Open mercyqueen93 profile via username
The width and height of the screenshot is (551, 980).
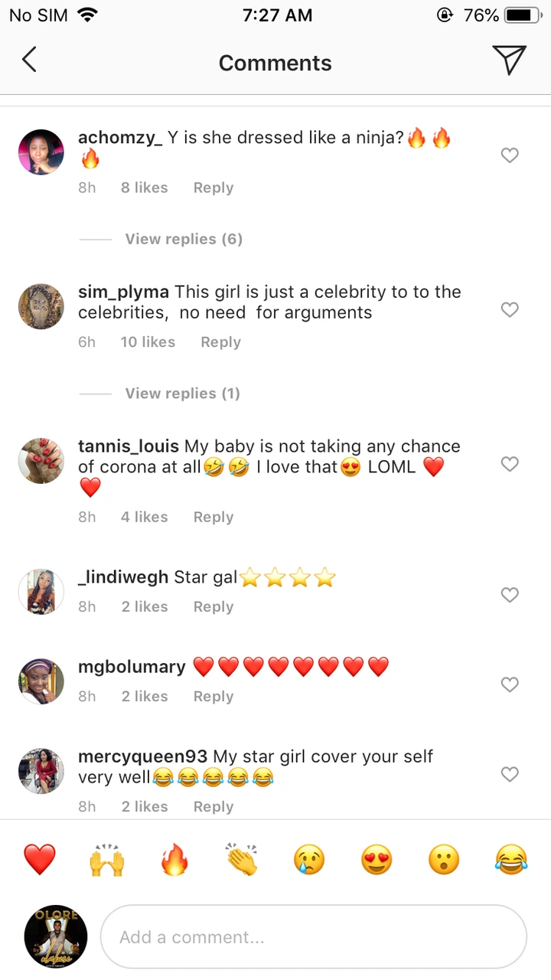coord(142,756)
